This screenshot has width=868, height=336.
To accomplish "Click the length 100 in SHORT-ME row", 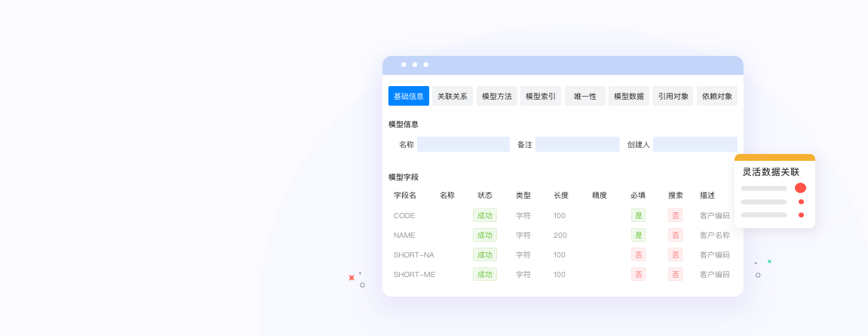I will [559, 274].
